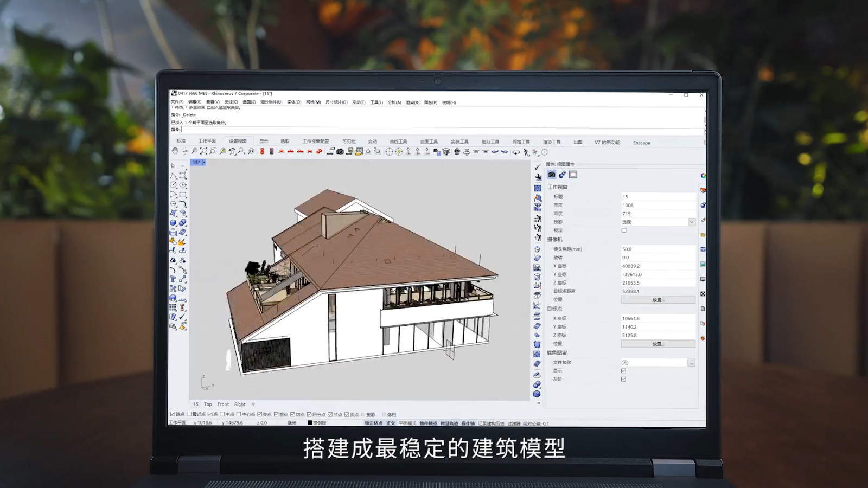
Task: Toggle 物件锁点 osnap in status bar
Action: pyautogui.click(x=428, y=423)
